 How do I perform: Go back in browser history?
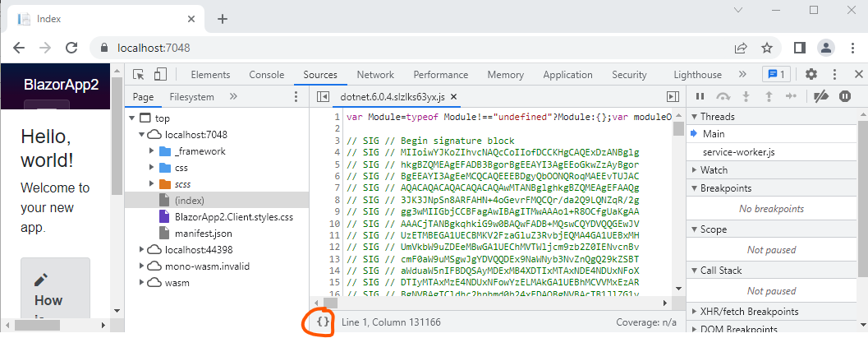19,48
